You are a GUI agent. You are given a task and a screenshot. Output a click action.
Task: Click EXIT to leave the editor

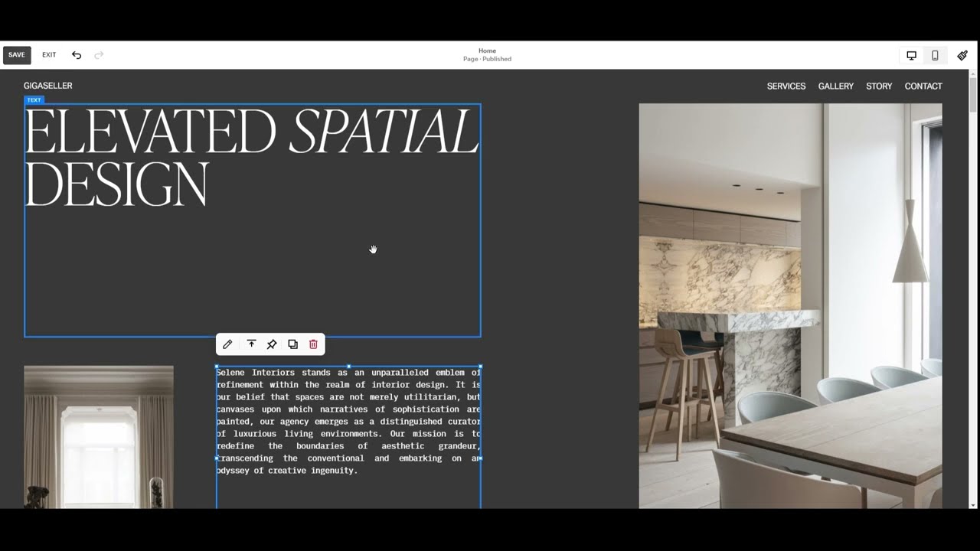tap(49, 55)
